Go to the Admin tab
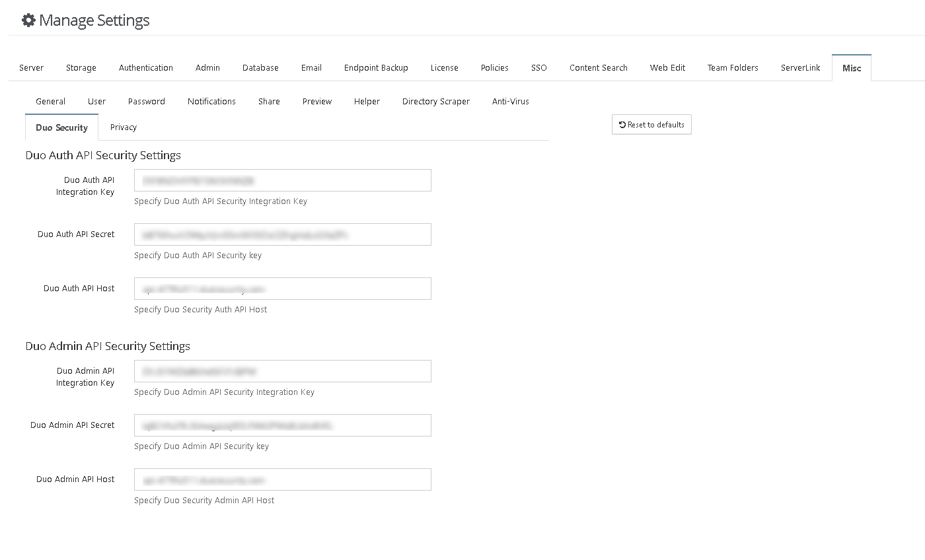The image size is (925, 560). [207, 68]
